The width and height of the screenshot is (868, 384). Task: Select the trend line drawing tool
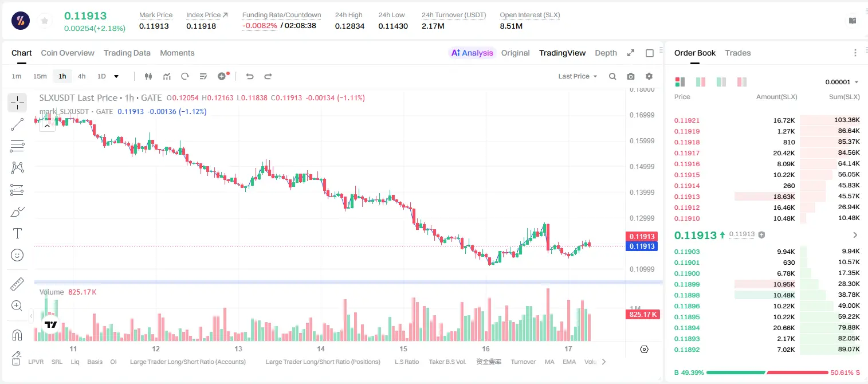tap(17, 124)
